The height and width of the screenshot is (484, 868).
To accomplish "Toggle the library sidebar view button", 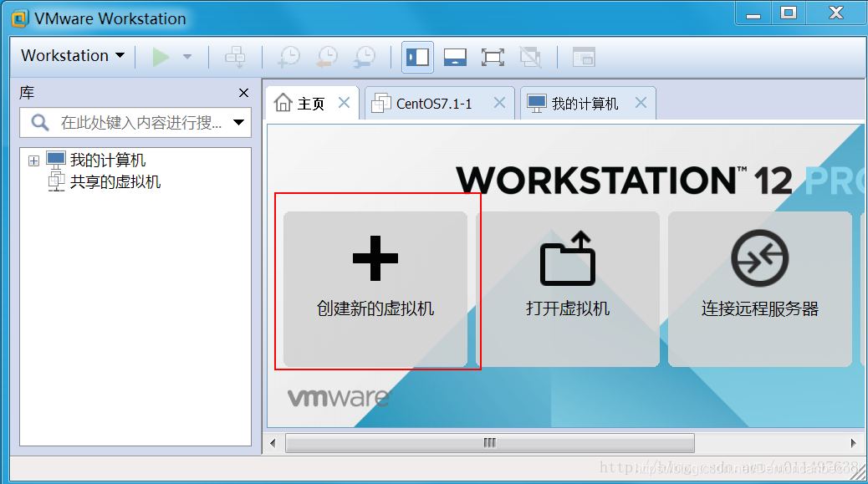I will [x=417, y=57].
